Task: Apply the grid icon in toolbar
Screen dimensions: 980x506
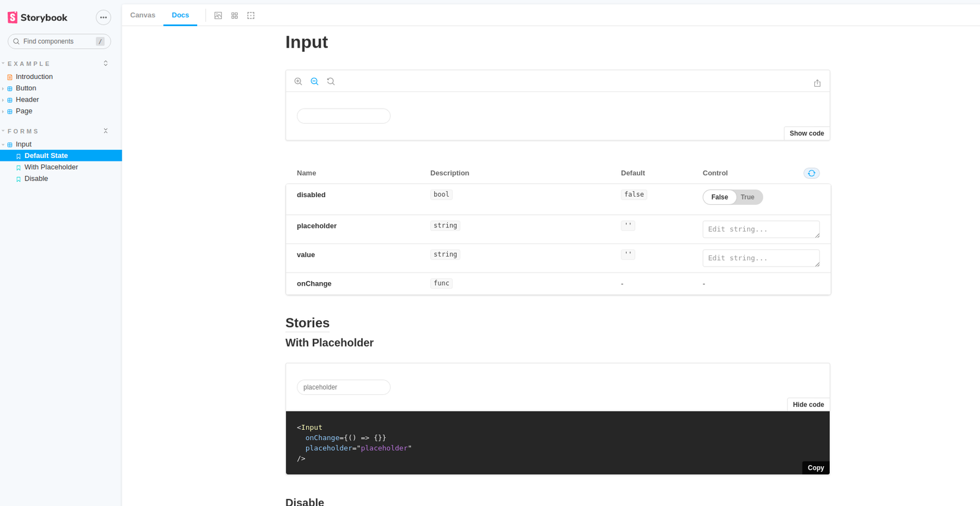Action: (x=235, y=15)
